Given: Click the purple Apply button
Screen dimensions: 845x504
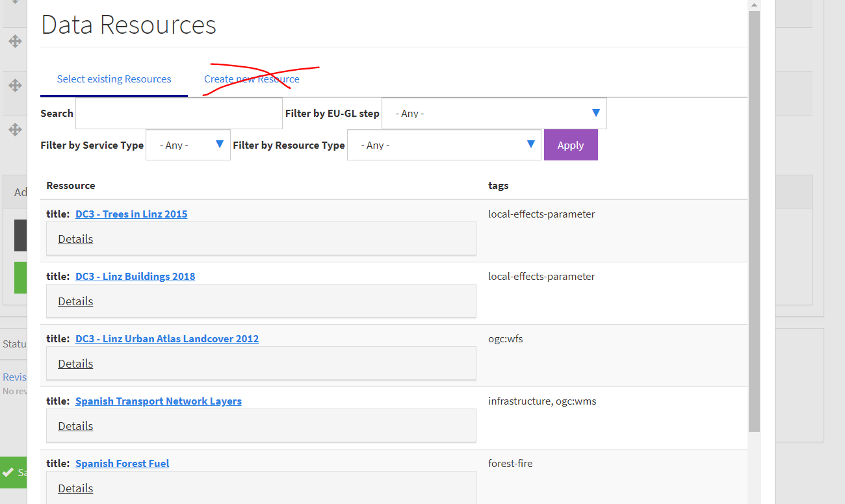Looking at the screenshot, I should tap(570, 144).
